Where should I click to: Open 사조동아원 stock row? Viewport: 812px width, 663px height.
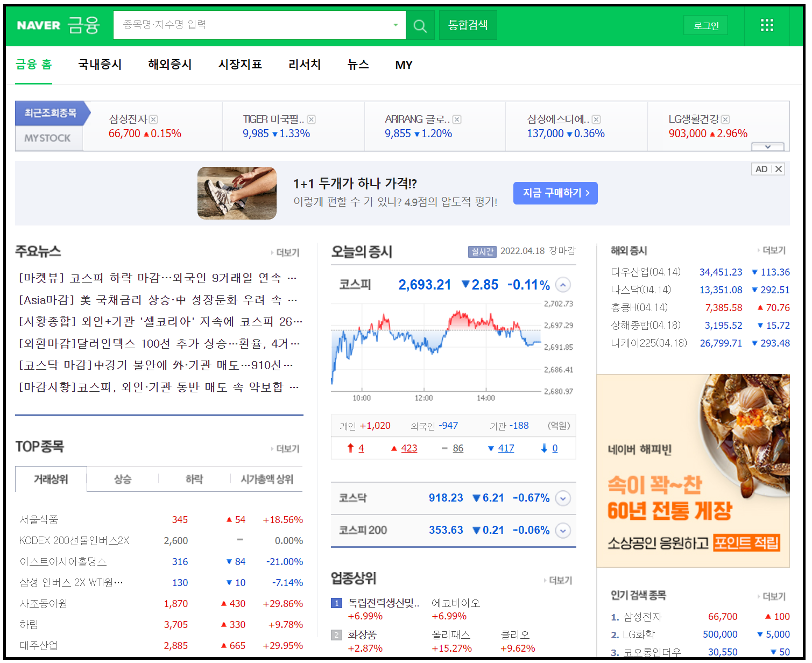[44, 604]
